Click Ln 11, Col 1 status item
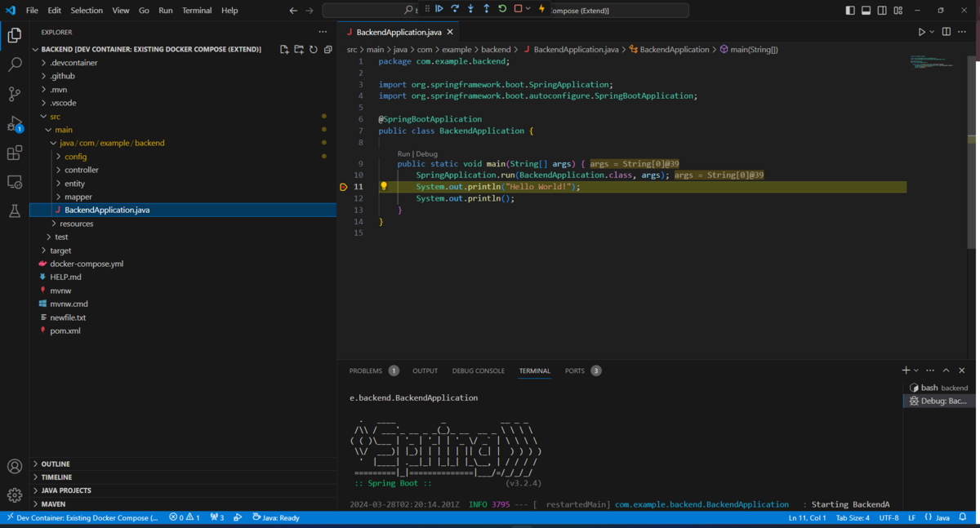Viewport: 980px width, 528px height. point(807,517)
